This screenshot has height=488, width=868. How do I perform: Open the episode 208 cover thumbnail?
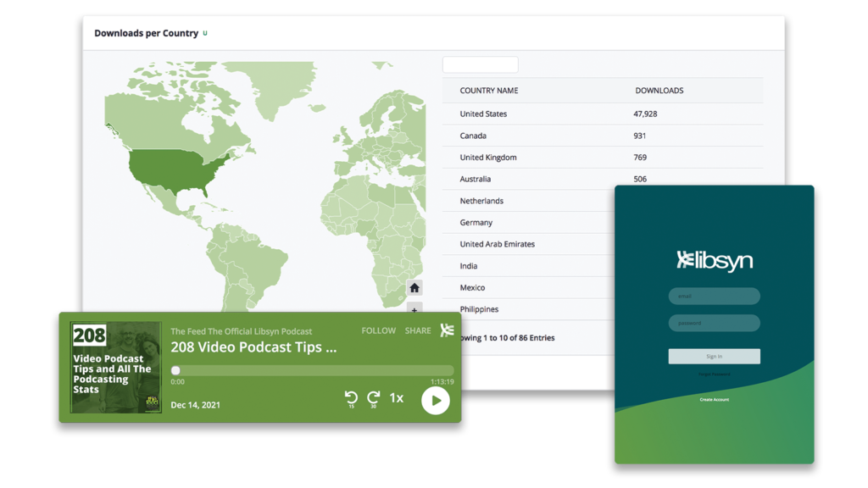(116, 368)
